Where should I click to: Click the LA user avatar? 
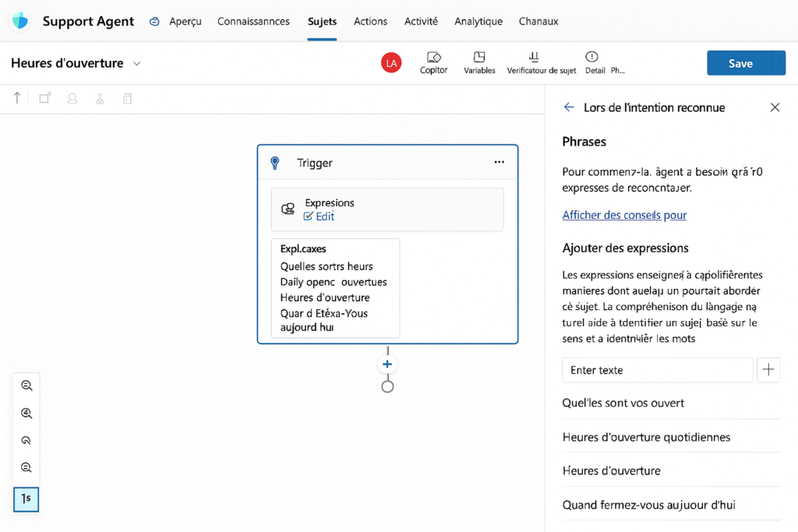pyautogui.click(x=391, y=63)
